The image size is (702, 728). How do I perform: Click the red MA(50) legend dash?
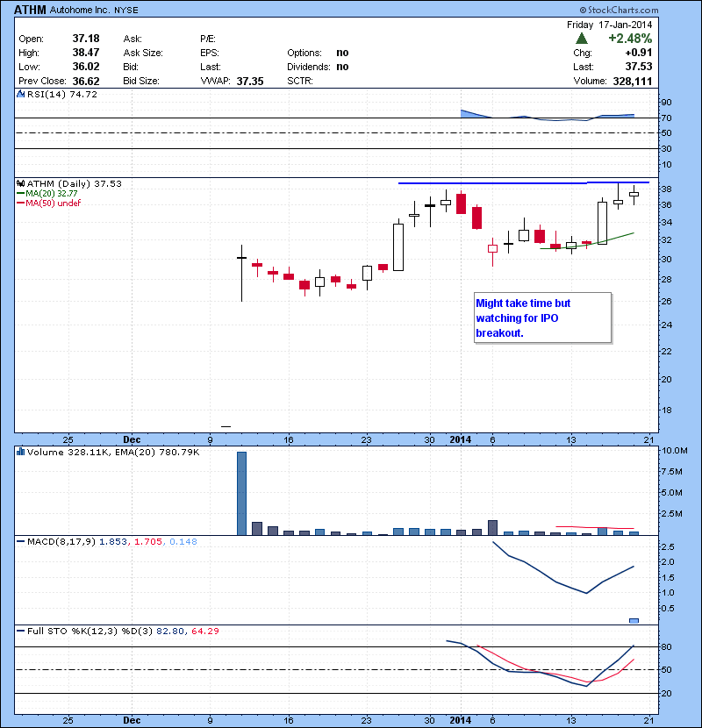[x=20, y=203]
